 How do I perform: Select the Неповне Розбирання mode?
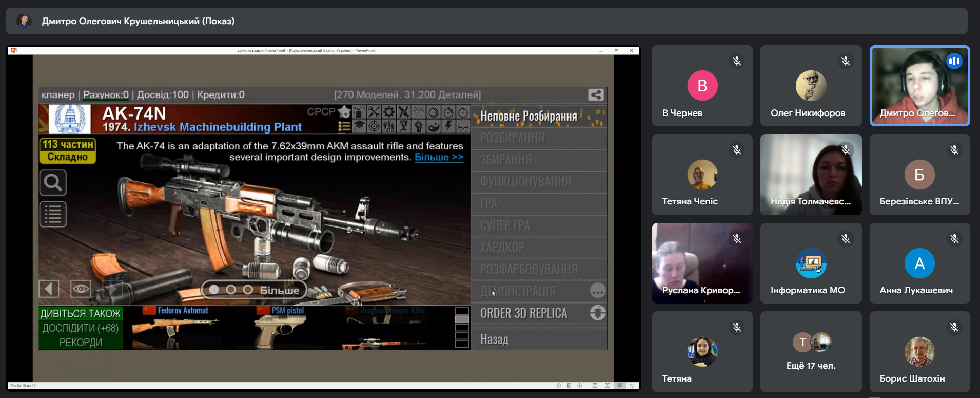[x=528, y=117]
